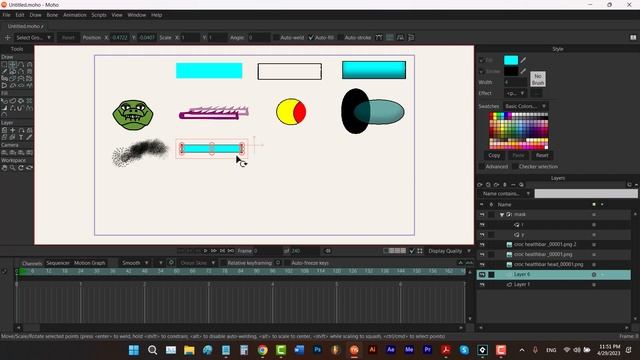This screenshot has width=640, height=360.
Task: Click the layer name filter text field
Action: tap(586, 193)
